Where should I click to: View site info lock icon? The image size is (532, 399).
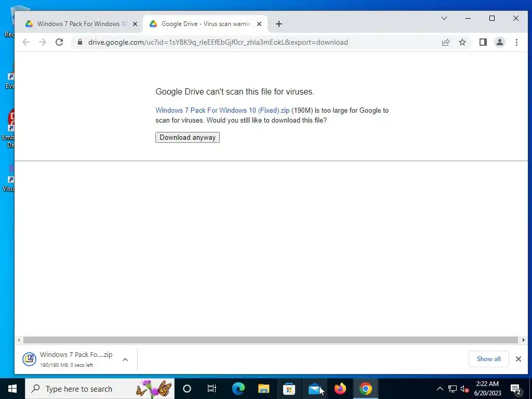pos(79,42)
